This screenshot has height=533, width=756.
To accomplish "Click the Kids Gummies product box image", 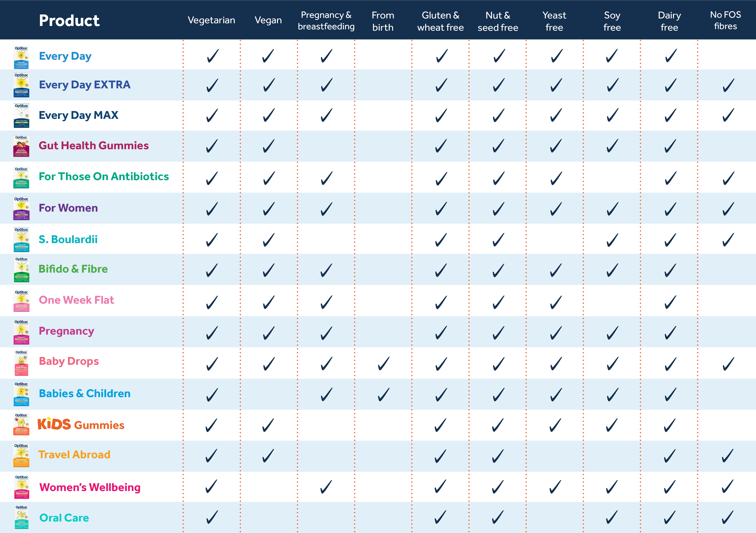I will coord(21,424).
